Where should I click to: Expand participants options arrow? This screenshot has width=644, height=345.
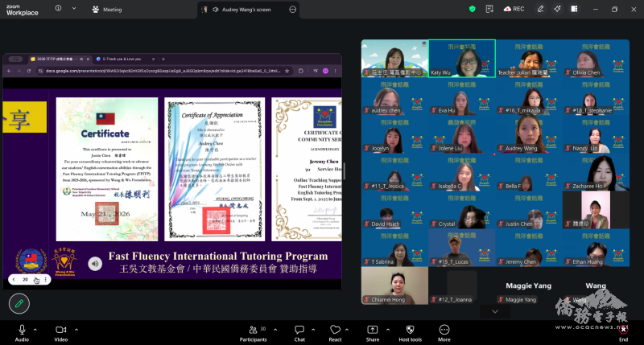[x=275, y=330]
